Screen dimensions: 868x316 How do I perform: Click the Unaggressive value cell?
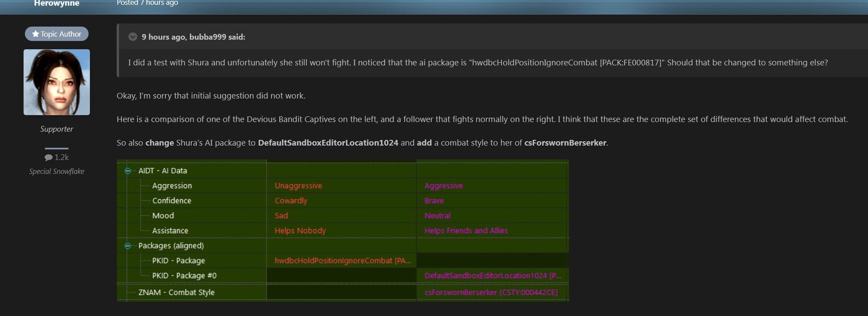point(342,186)
